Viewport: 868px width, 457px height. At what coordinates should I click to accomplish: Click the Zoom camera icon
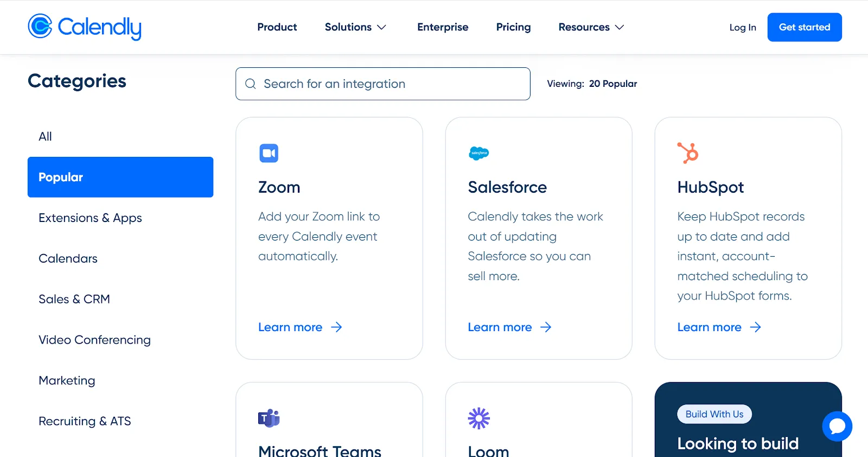[x=269, y=153]
